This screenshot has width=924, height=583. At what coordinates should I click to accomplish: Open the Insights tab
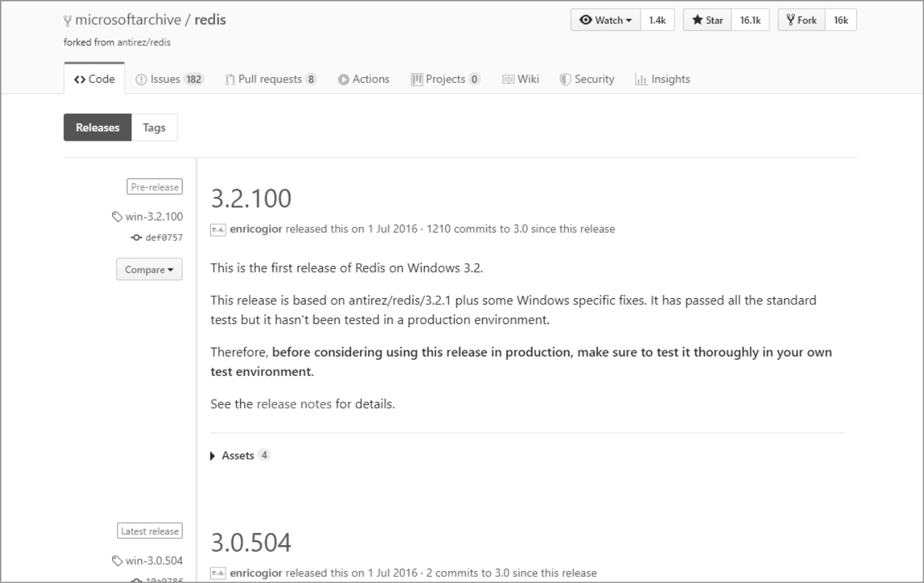[x=662, y=79]
